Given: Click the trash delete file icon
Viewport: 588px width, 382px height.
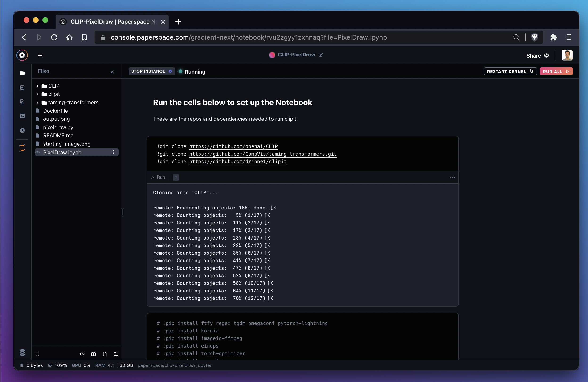Looking at the screenshot, I should pyautogui.click(x=37, y=354).
